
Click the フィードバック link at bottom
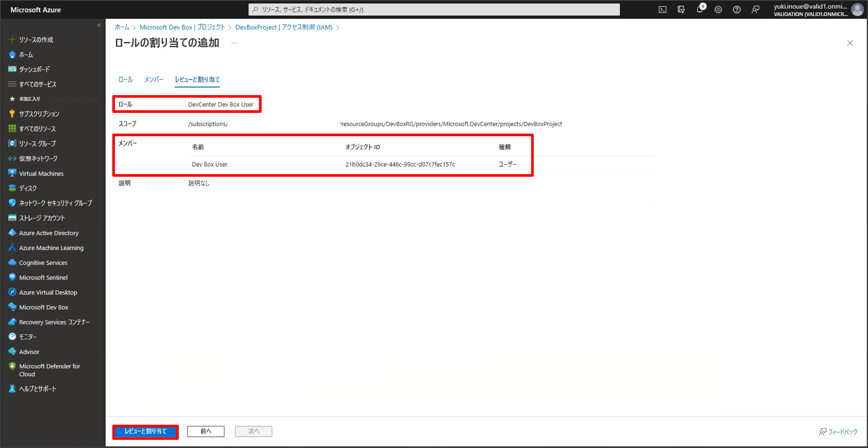point(838,432)
